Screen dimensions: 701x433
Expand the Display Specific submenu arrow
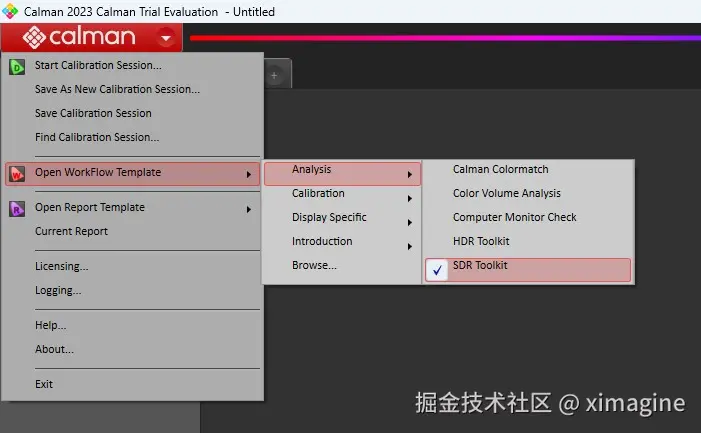pos(410,223)
